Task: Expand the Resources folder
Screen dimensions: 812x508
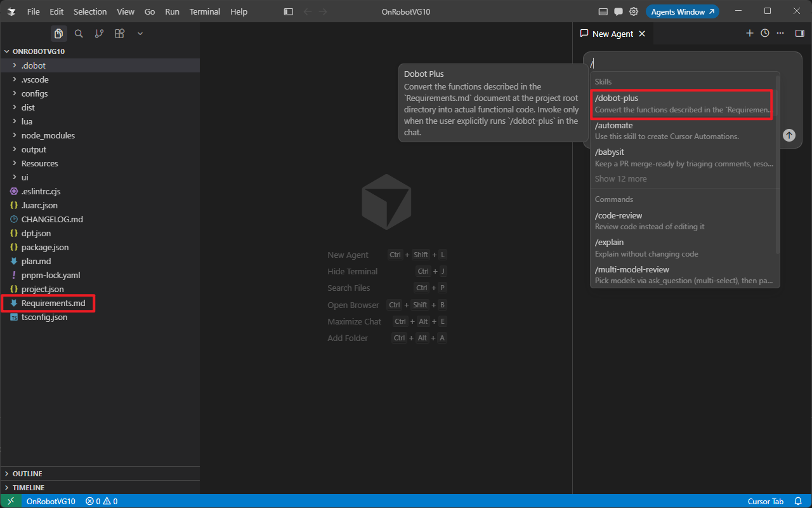Action: click(x=100, y=163)
